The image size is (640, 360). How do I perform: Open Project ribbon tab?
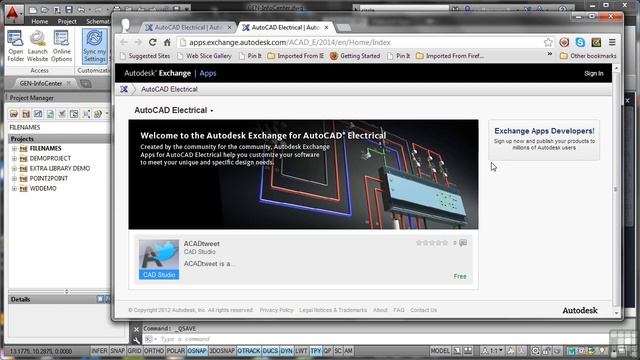click(67, 21)
